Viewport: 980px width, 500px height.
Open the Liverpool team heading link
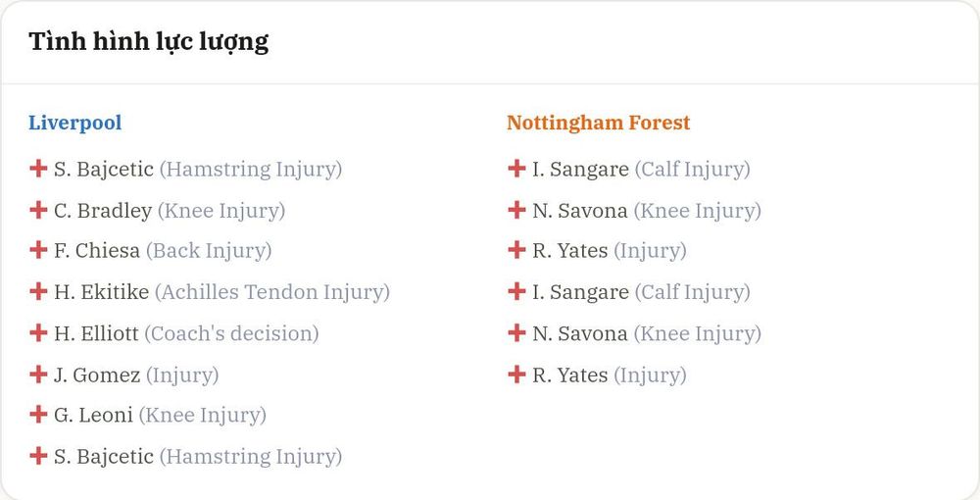coord(75,123)
